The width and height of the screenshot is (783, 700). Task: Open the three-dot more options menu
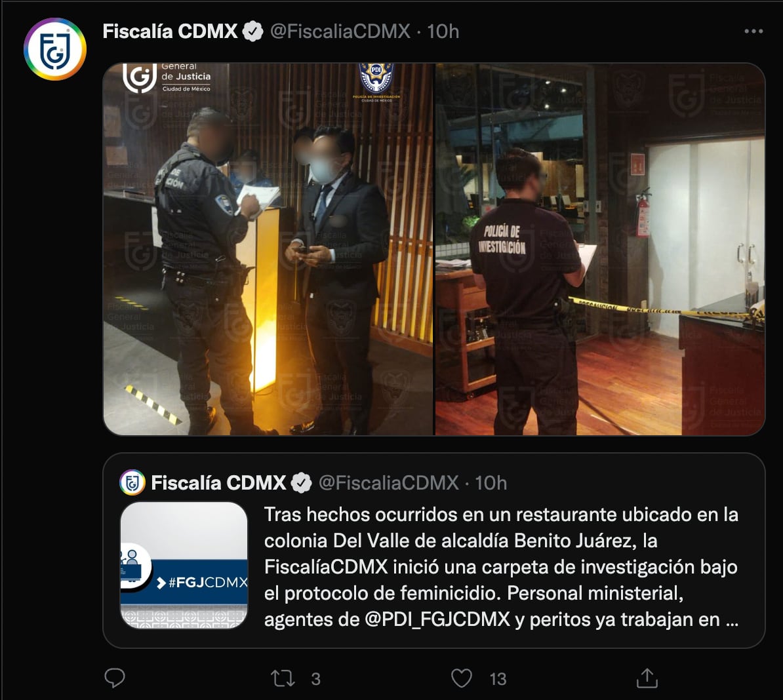click(753, 31)
